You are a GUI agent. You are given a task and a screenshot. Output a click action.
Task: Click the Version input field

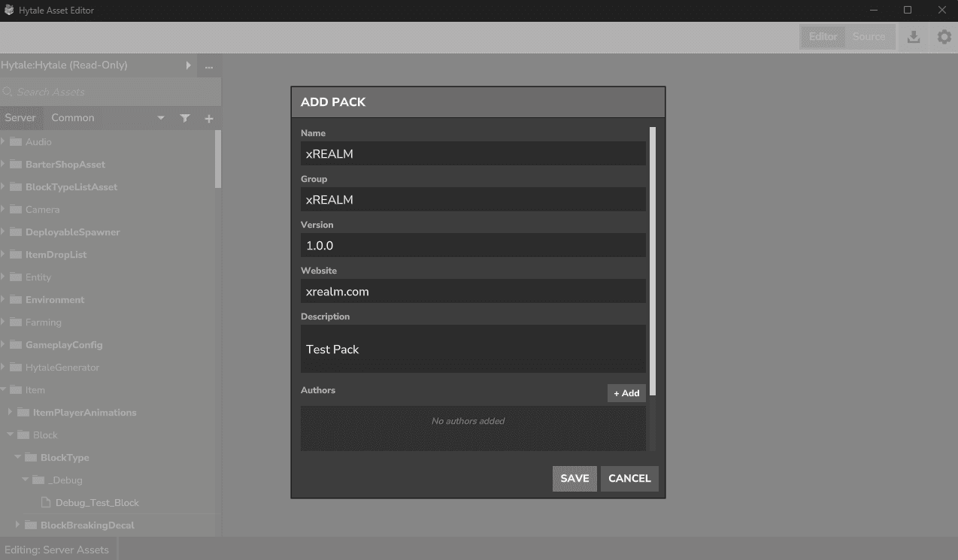point(472,245)
